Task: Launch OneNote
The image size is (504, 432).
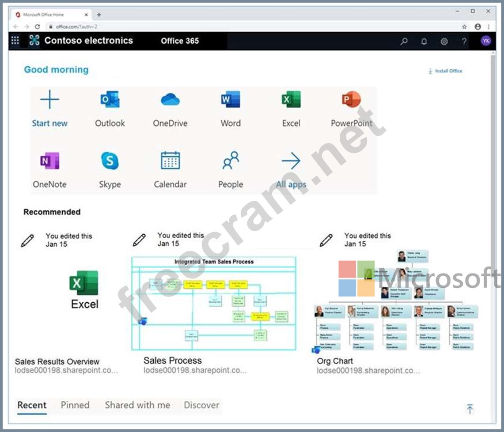Action: coord(49,170)
